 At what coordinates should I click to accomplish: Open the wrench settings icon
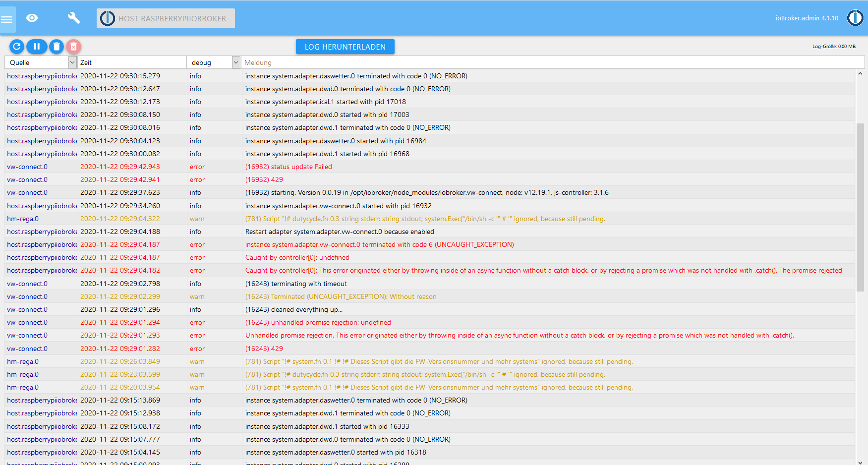tap(74, 18)
